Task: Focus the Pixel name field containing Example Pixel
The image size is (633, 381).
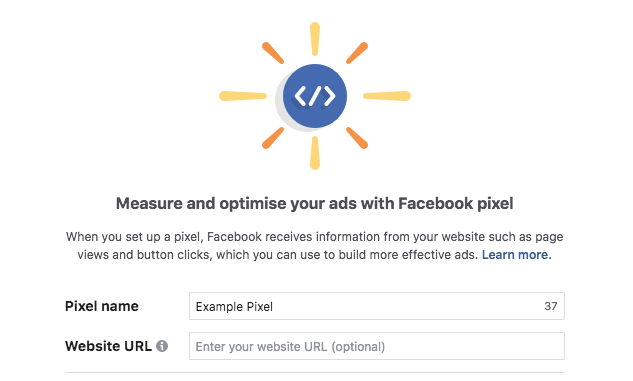Action: (377, 306)
